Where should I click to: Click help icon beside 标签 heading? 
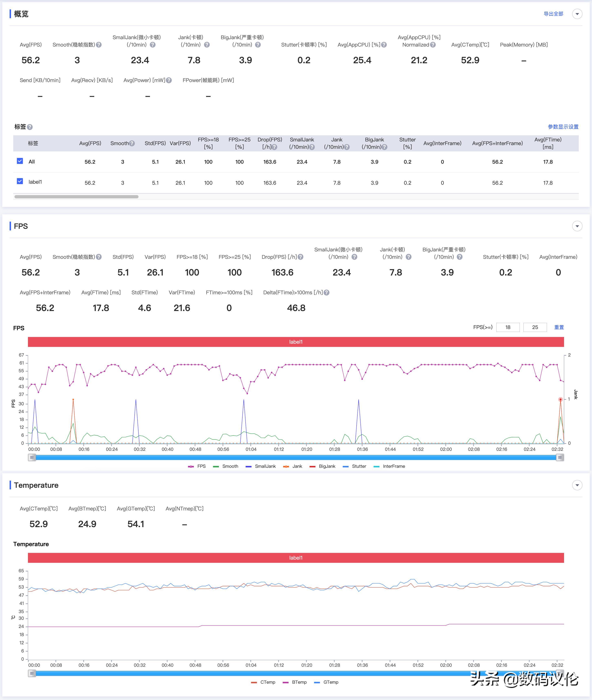[30, 127]
